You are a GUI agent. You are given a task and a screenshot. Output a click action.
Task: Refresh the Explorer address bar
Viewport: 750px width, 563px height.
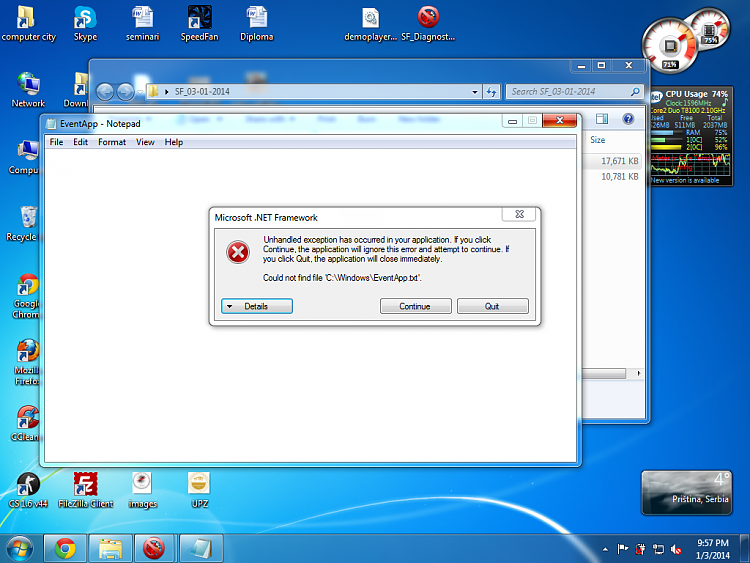[x=491, y=92]
